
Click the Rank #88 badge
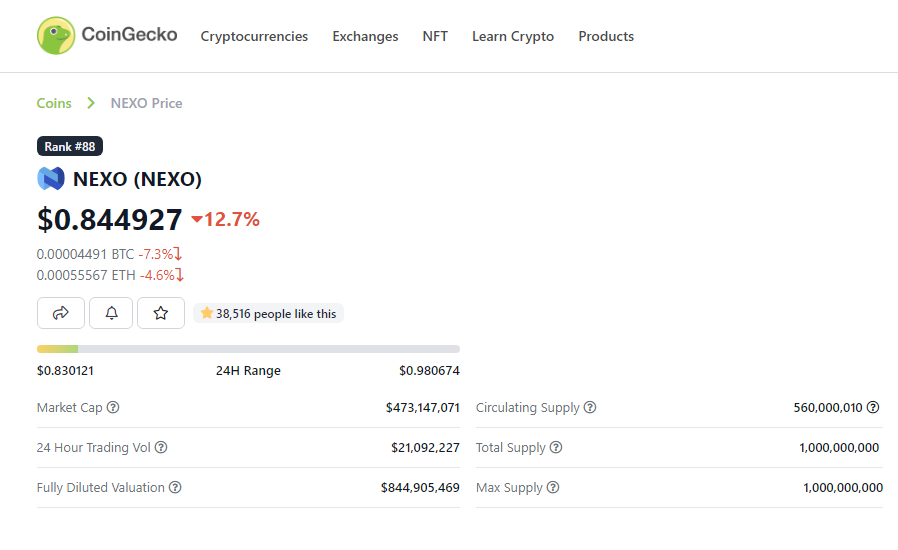click(70, 146)
